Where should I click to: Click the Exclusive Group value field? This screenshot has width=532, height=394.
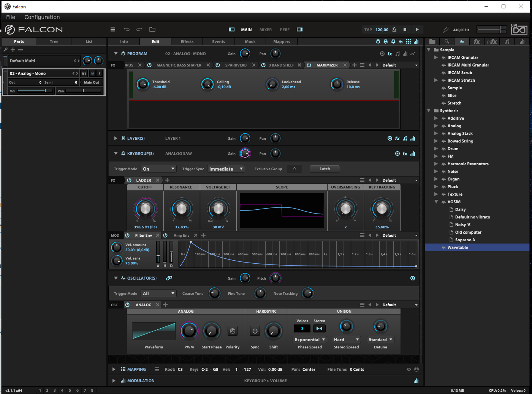pos(294,169)
